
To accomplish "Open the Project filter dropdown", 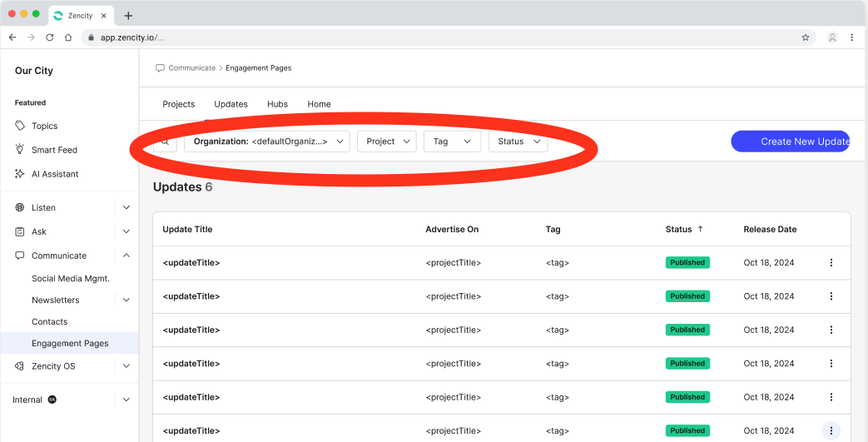I will pyautogui.click(x=387, y=142).
